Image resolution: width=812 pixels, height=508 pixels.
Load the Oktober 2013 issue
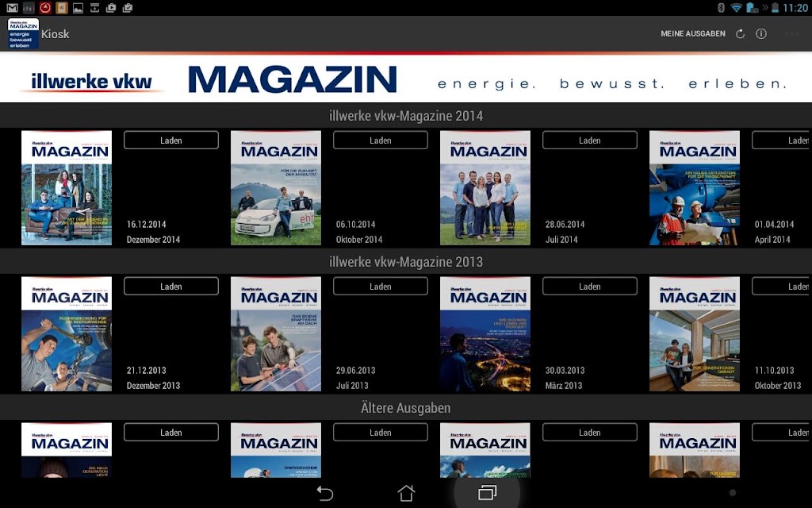click(x=782, y=286)
